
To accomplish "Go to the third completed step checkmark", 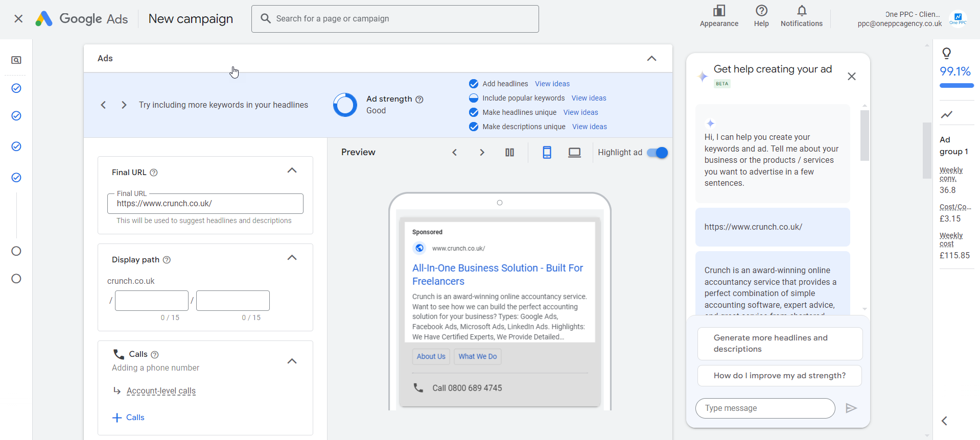I will tap(16, 146).
